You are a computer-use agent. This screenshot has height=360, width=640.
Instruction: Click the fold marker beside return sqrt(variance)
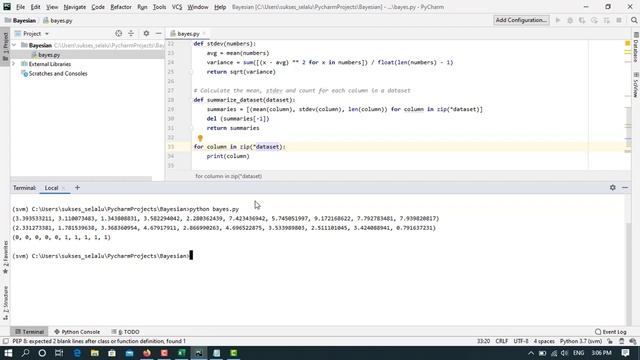[x=191, y=72]
